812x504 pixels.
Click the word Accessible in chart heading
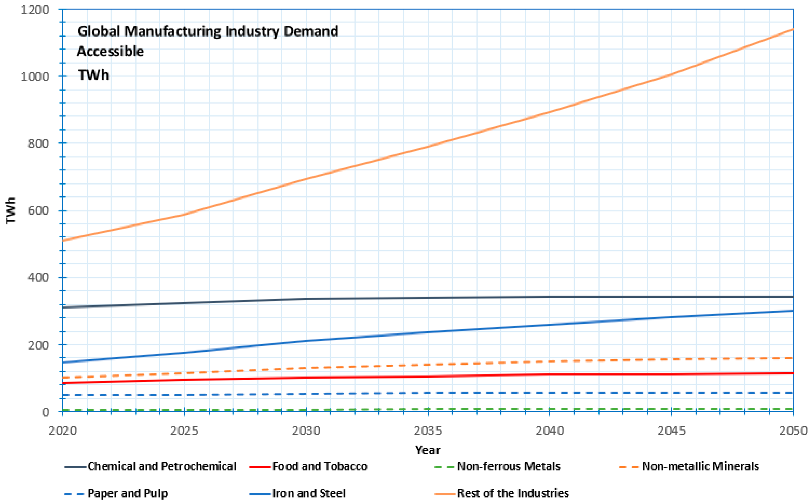coord(110,51)
